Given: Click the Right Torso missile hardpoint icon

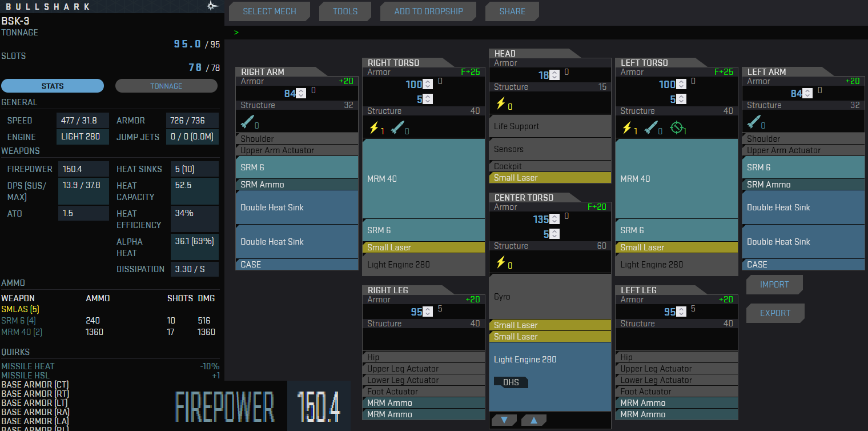Looking at the screenshot, I should pos(397,127).
